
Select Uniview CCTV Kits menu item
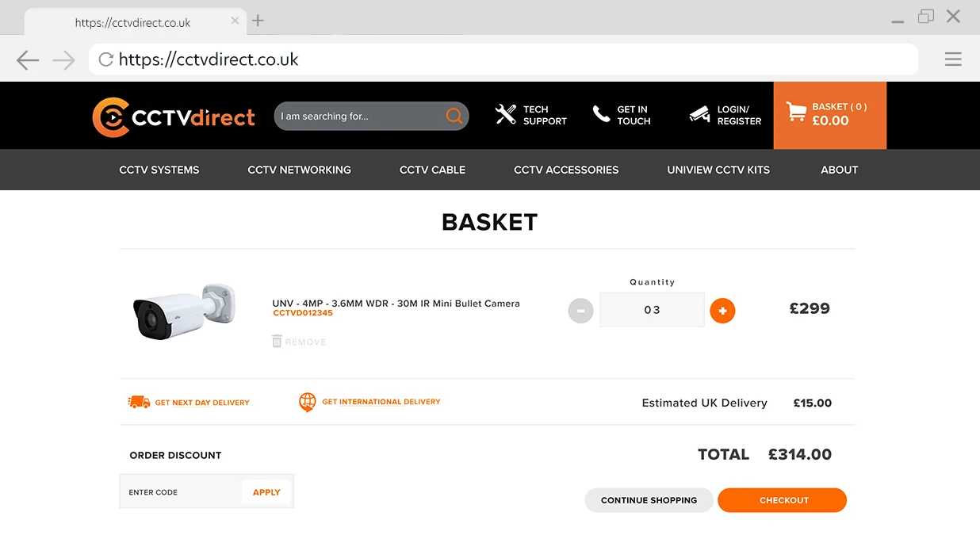pos(718,170)
